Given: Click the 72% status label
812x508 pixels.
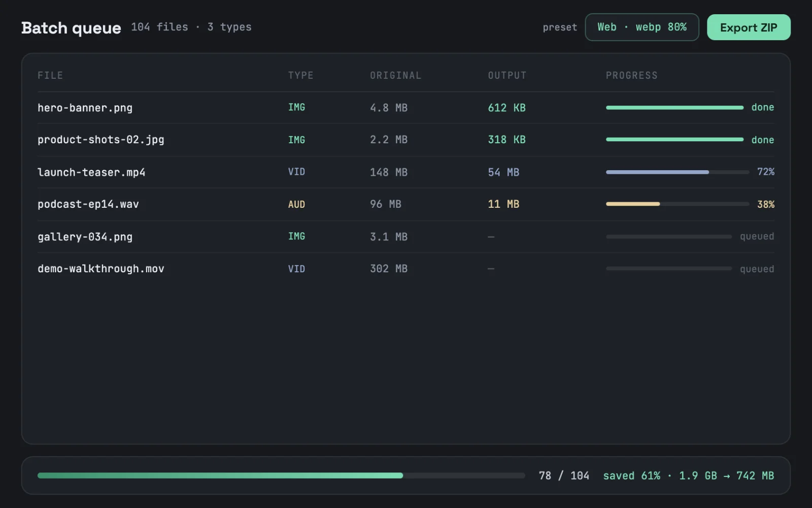Looking at the screenshot, I should (766, 172).
